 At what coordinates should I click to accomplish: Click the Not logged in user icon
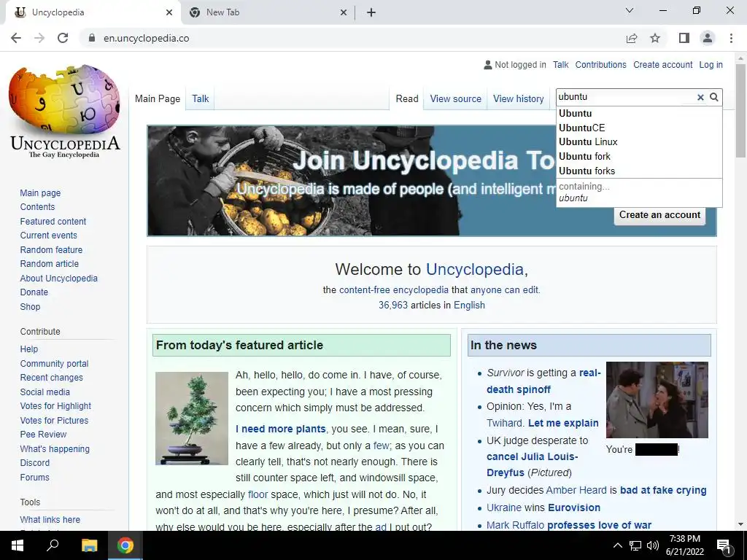[487, 65]
